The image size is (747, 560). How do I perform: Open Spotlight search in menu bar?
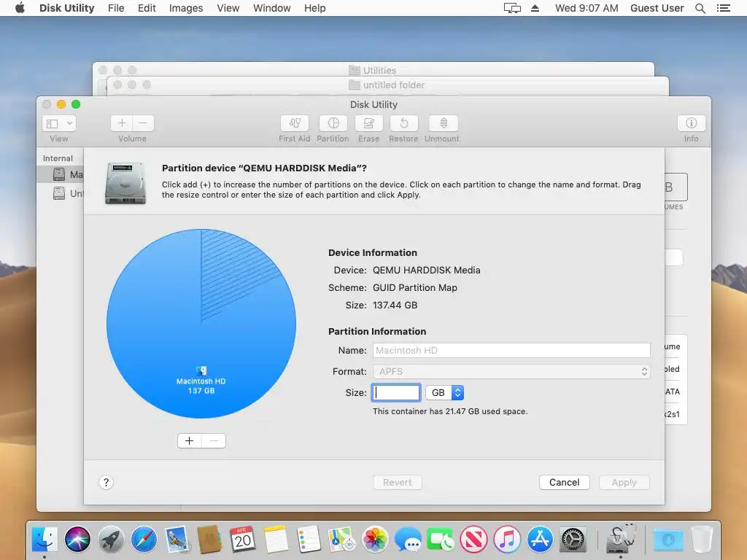[x=700, y=8]
